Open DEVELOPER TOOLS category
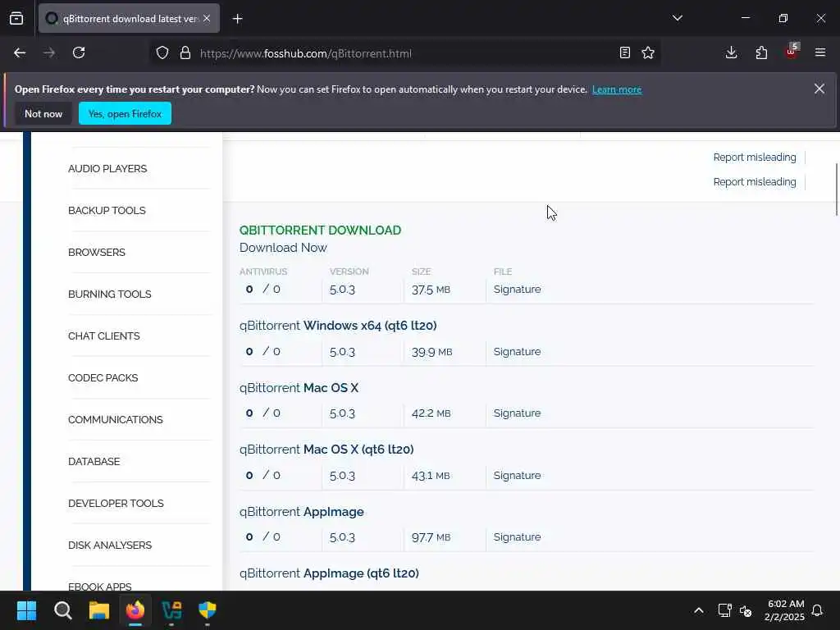The height and width of the screenshot is (630, 840). (x=116, y=503)
